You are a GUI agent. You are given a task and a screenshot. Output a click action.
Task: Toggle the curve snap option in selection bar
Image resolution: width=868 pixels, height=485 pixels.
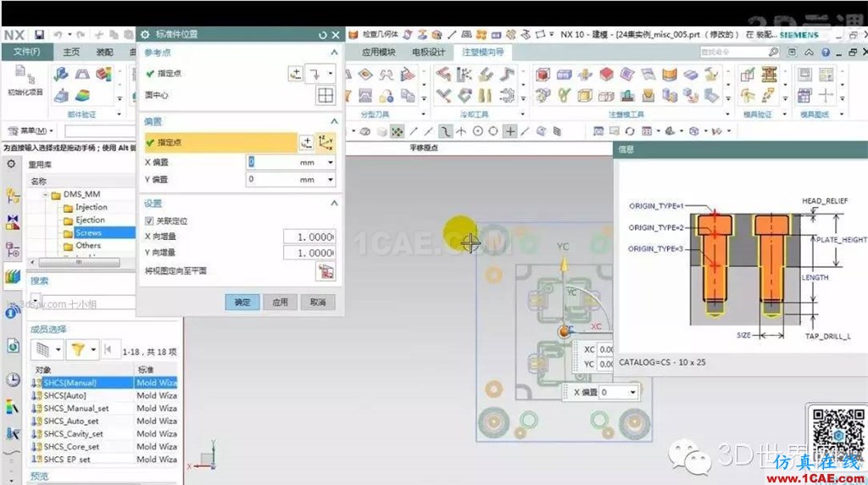coord(444,131)
